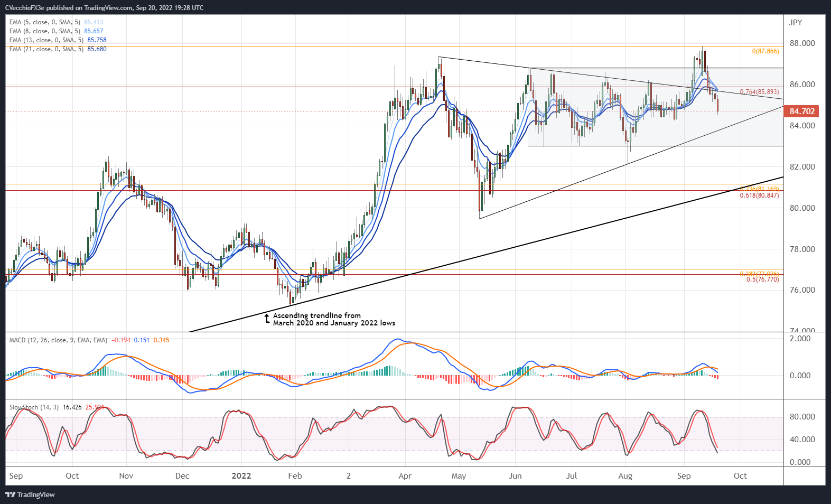Select the EMA (5, close, 0, SMA, 5) legend
Image resolution: width=831 pixels, height=504 pixels.
(x=45, y=22)
